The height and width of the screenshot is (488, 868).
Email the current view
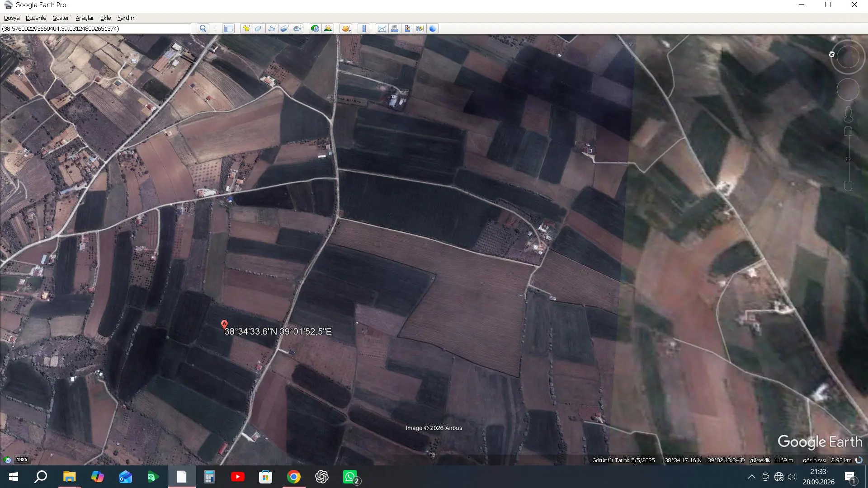382,28
